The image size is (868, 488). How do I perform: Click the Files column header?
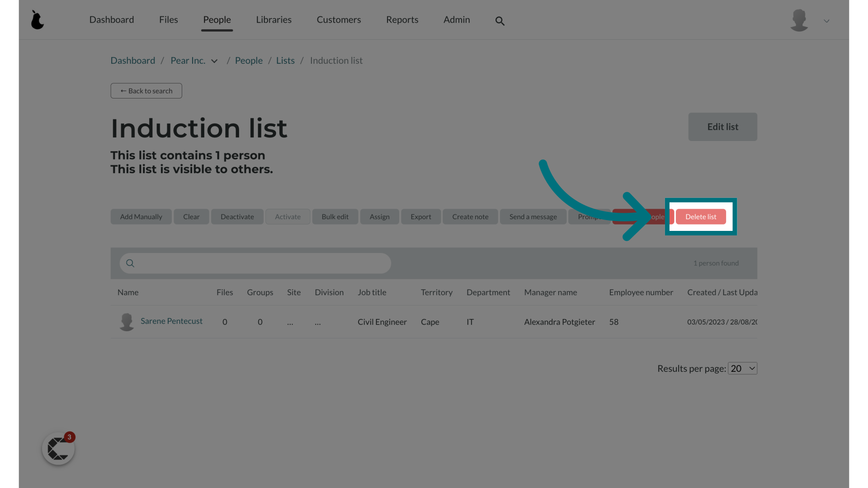tap(225, 292)
